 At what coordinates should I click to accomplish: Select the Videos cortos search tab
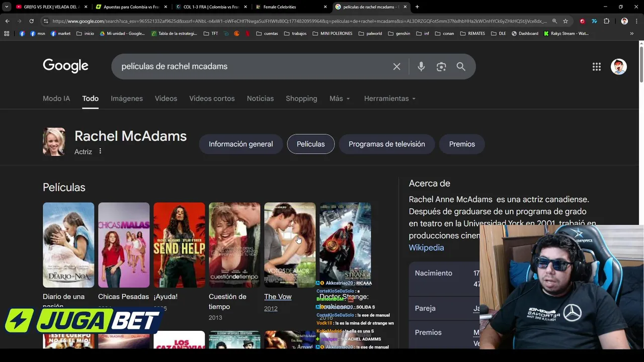point(212,99)
